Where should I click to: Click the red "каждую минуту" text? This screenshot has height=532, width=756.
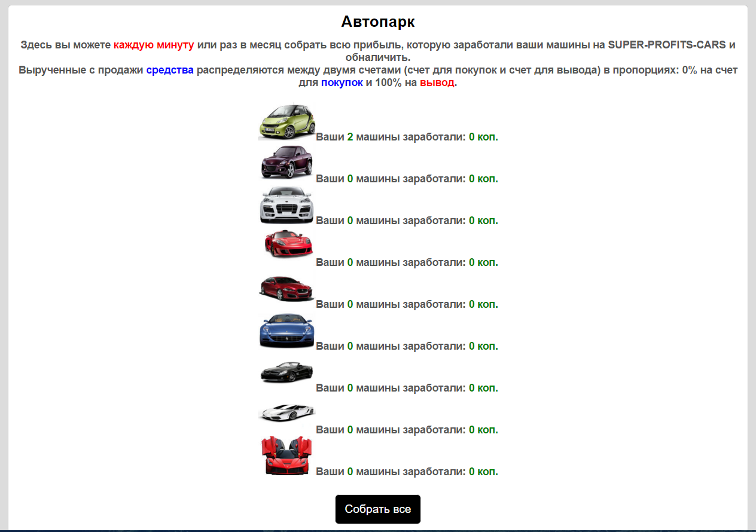pyautogui.click(x=154, y=45)
